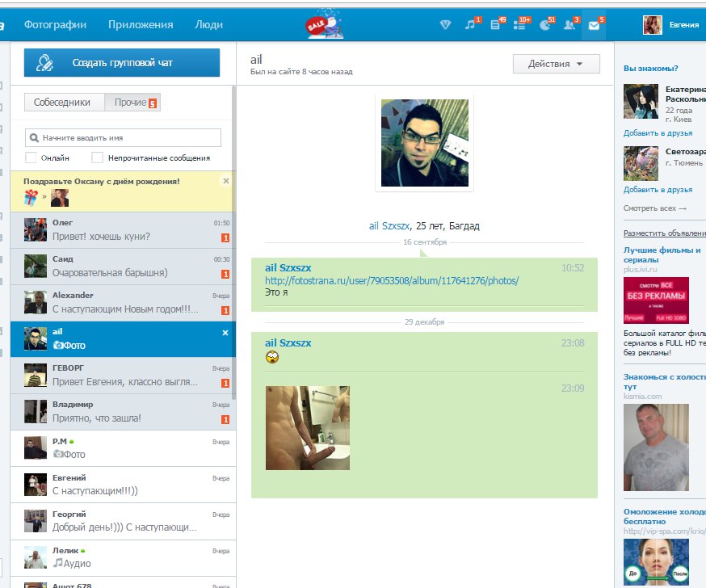
Task: Check the Непрочитанные сообщения checkbox
Action: click(98, 158)
